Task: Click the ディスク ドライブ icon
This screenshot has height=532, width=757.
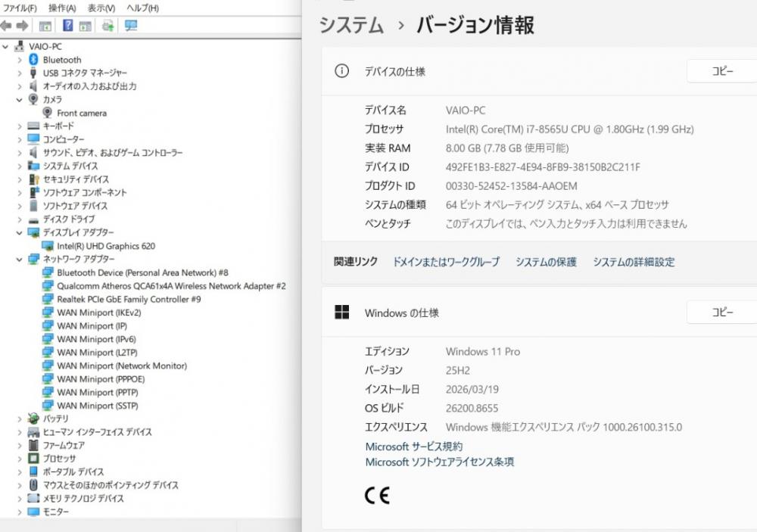Action: click(x=33, y=219)
